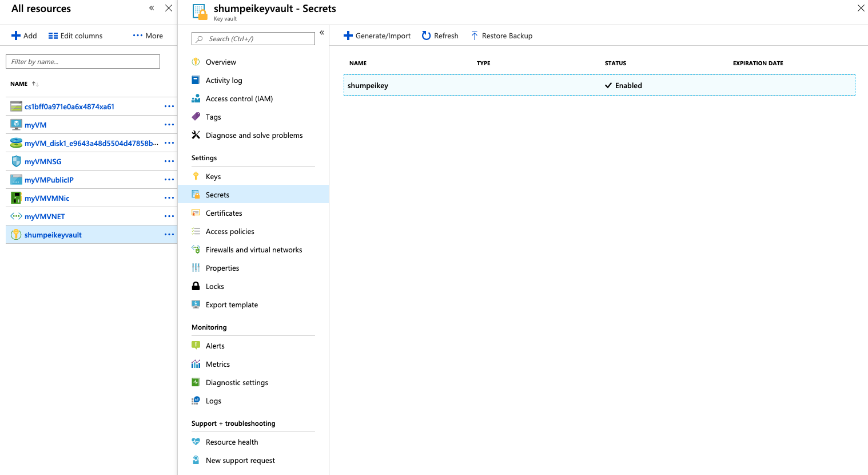This screenshot has height=475, width=868.
Task: Select the Tags icon
Action: click(197, 116)
